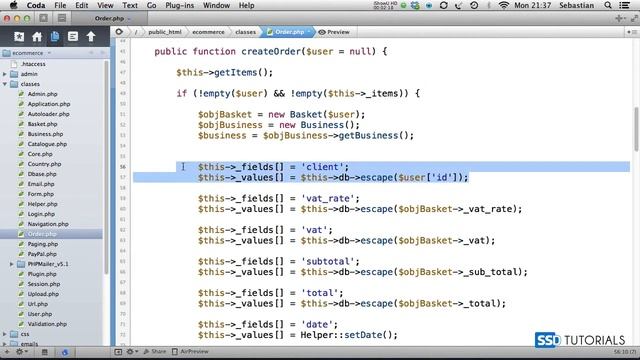Click the blue flame icon in the sidebar footer
Screen dimensions: 640x360
click(65, 352)
